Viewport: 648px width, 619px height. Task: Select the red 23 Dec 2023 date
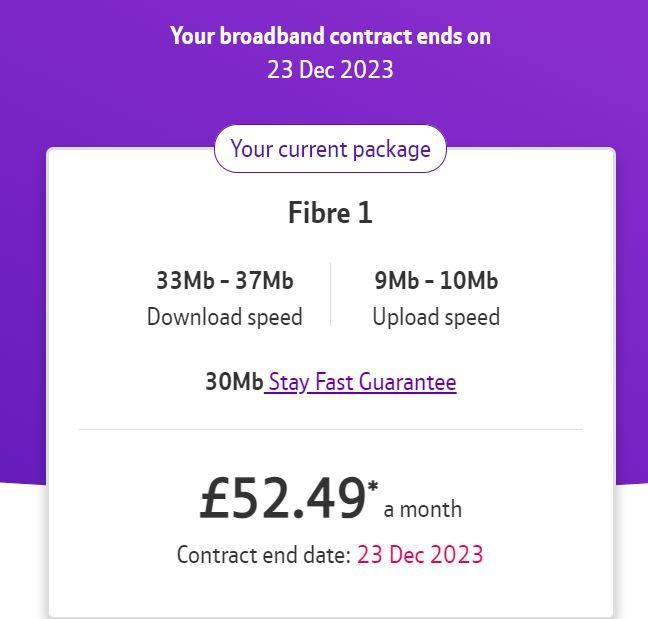coord(420,555)
